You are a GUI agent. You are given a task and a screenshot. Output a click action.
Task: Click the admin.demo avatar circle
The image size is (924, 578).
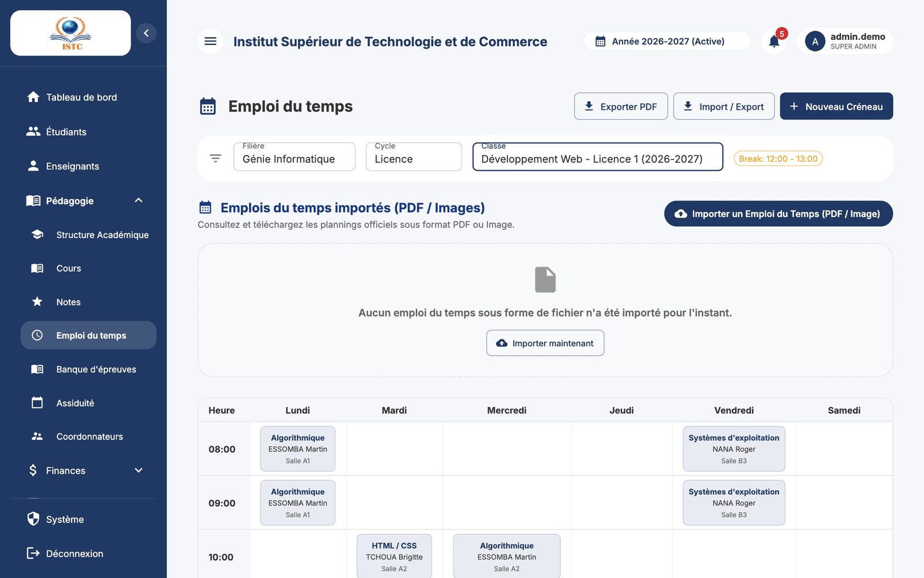click(815, 42)
